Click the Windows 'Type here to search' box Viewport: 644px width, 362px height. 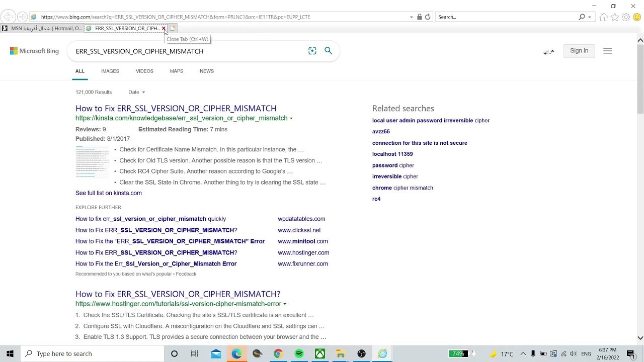click(93, 353)
